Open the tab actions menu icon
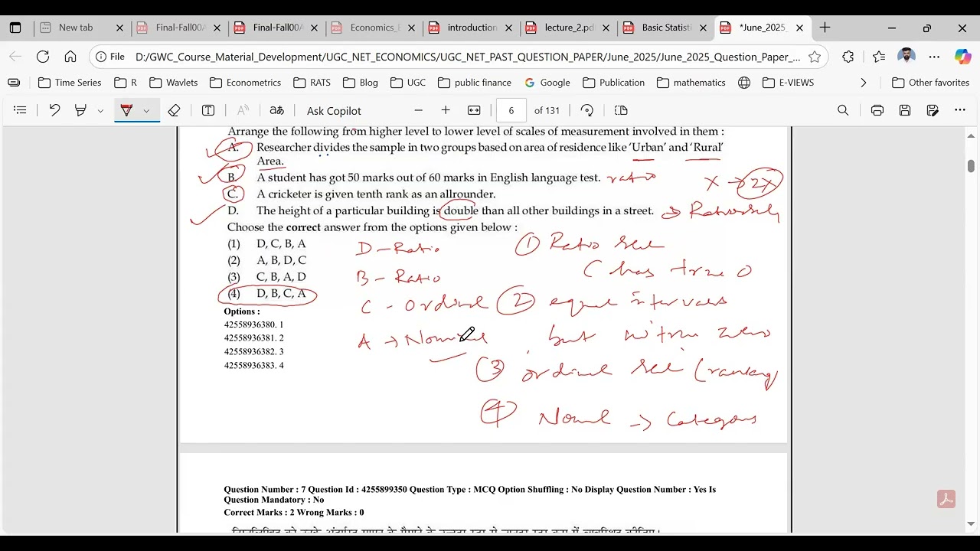 coord(15,28)
